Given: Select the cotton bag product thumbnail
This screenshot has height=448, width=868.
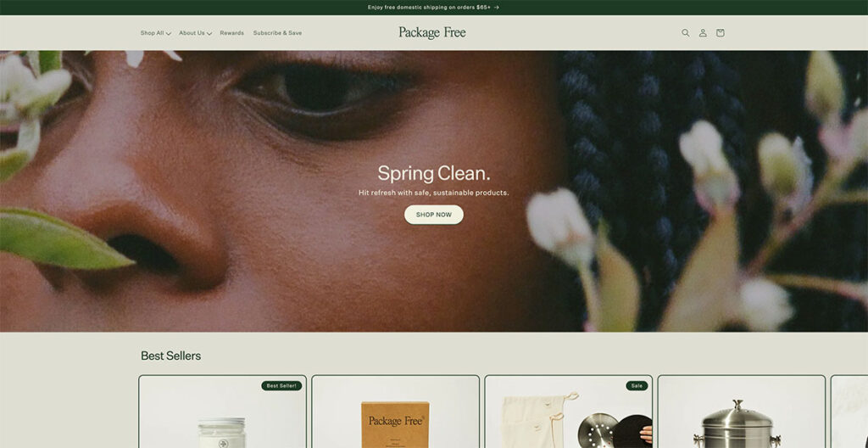Looking at the screenshot, I should point(569,412).
